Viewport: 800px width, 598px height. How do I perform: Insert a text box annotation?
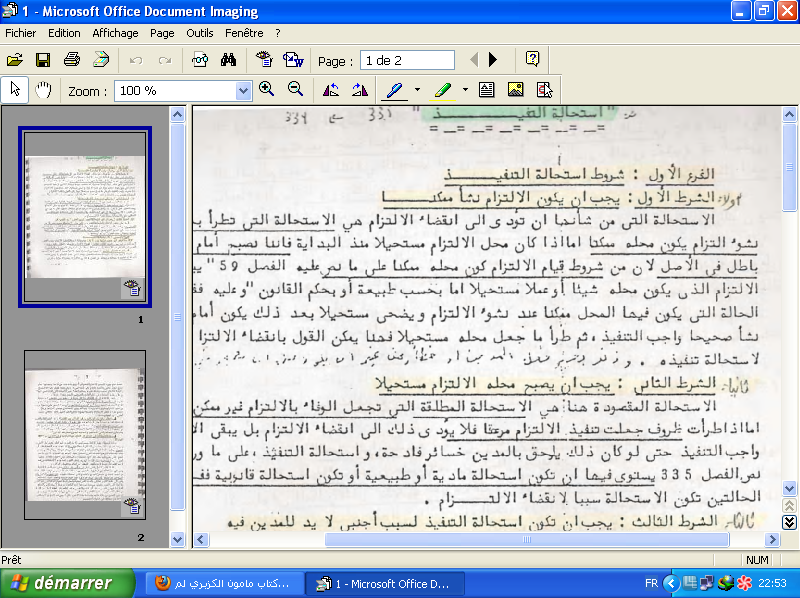[x=487, y=90]
